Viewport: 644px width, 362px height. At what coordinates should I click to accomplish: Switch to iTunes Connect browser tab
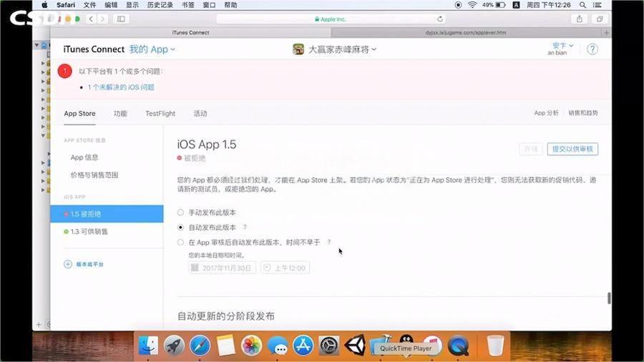coord(190,32)
